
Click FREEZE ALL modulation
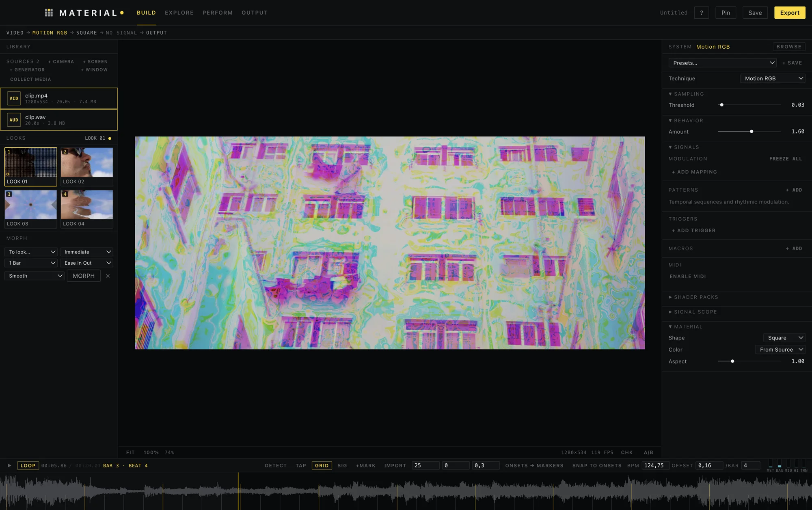(x=785, y=159)
